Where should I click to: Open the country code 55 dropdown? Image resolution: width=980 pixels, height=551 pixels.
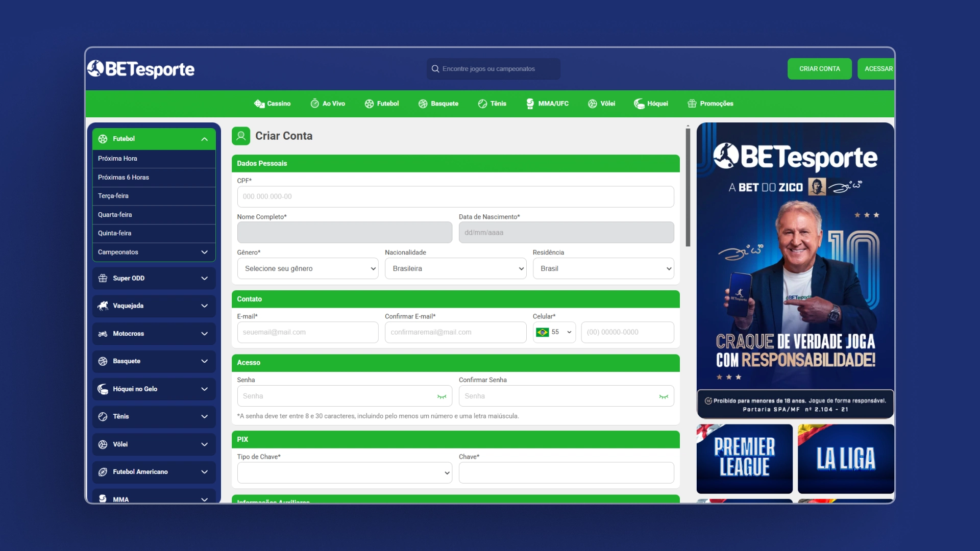coord(554,332)
